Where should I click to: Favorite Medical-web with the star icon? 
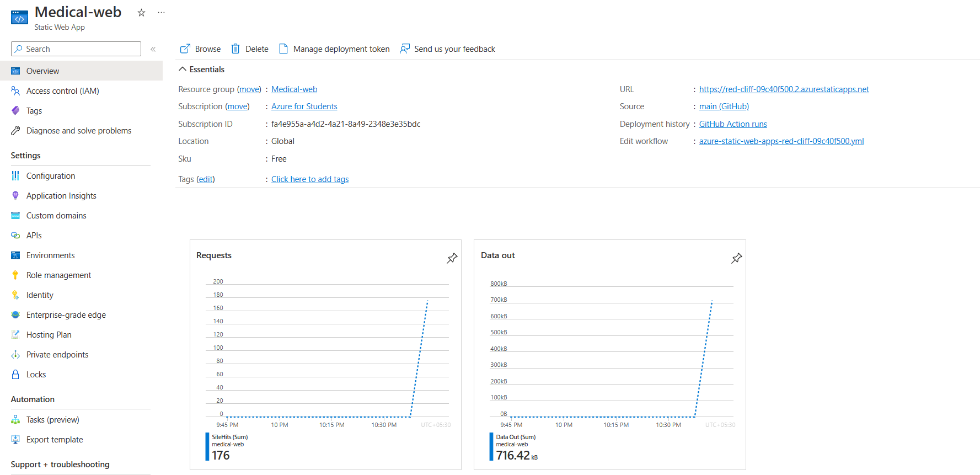142,13
